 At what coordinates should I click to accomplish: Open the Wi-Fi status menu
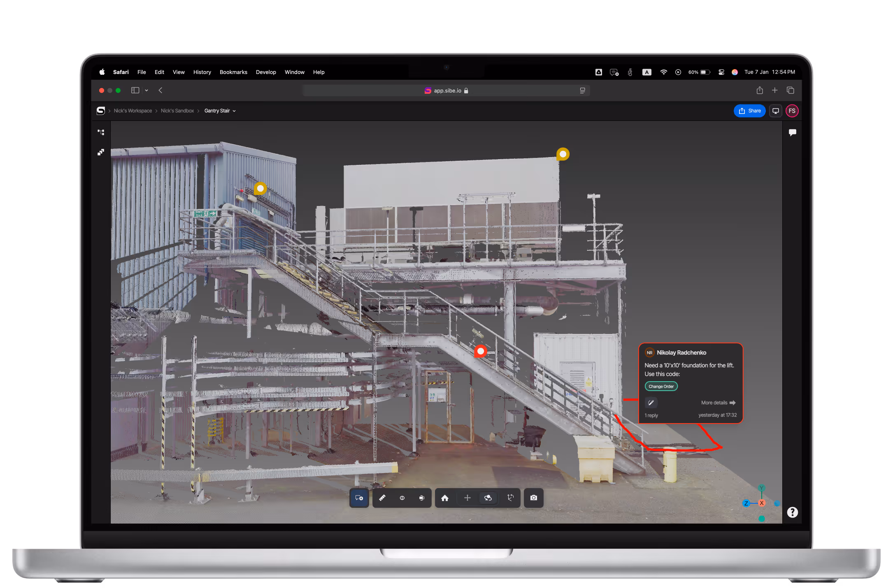663,72
